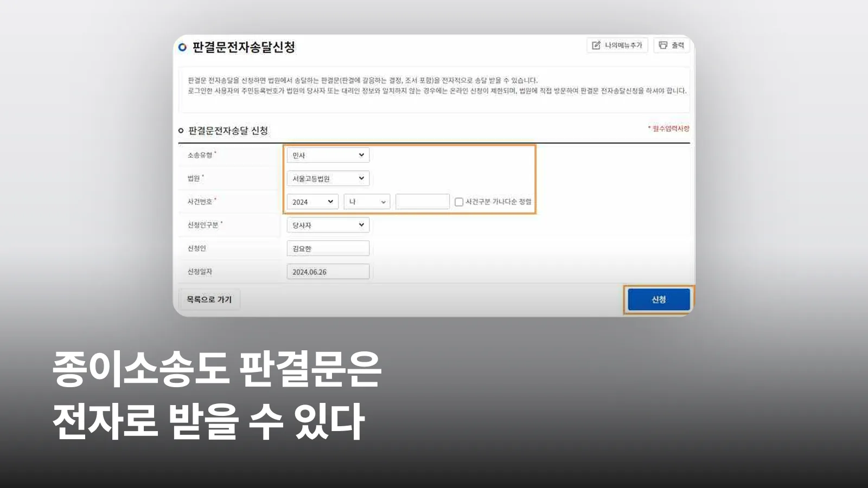The height and width of the screenshot is (488, 868).
Task: Open the 소송유형 dropdown showing 민사
Action: coord(328,155)
